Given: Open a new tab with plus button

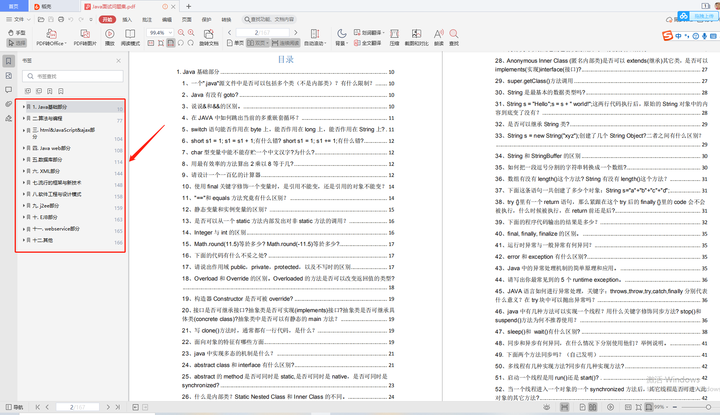Looking at the screenshot, I should click(x=188, y=6).
